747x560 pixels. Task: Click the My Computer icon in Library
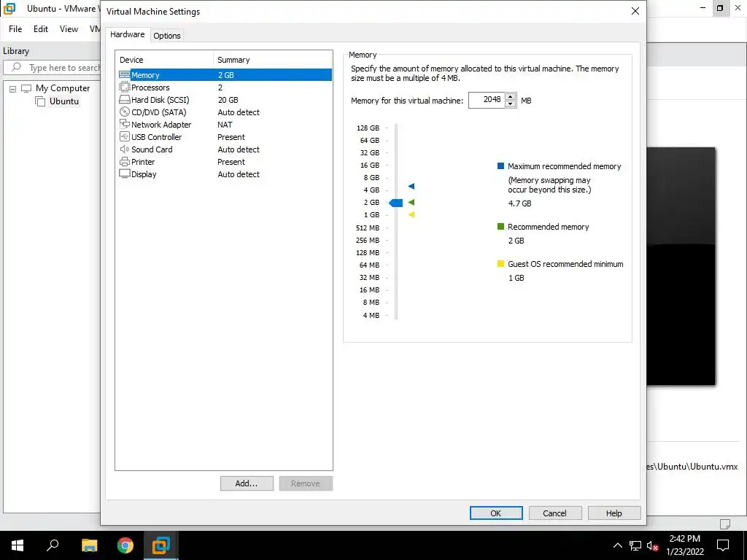[26, 88]
